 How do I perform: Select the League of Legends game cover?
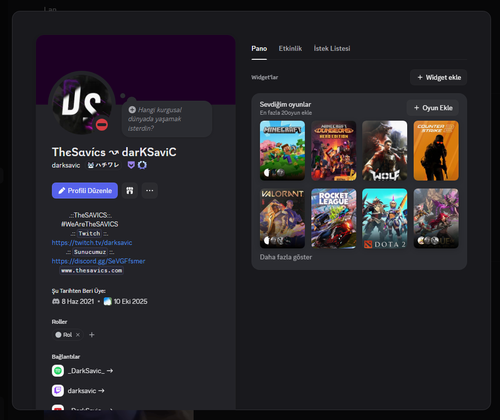436,218
